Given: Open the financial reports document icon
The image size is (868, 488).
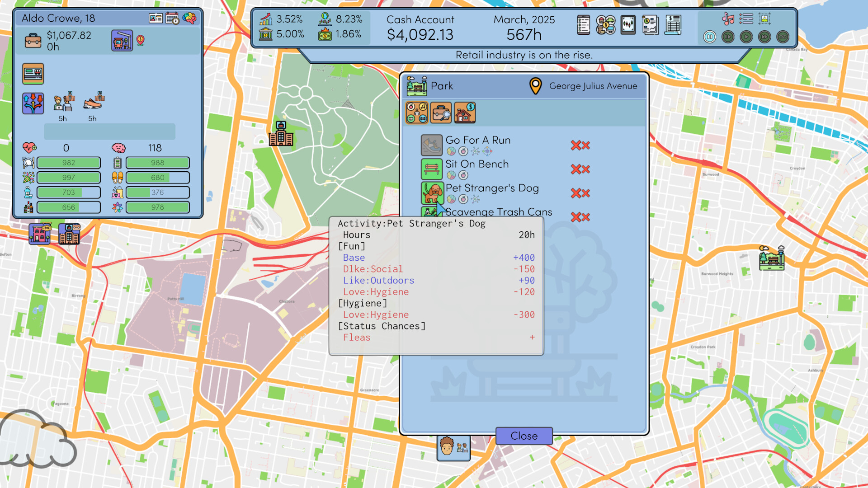Looking at the screenshot, I should pos(650,25).
